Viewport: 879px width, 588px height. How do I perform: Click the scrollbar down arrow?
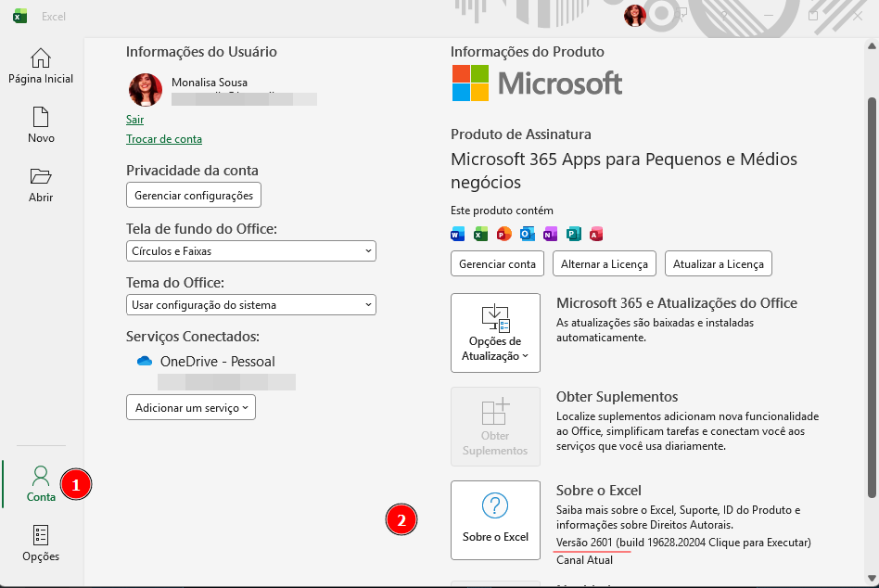pos(872,578)
